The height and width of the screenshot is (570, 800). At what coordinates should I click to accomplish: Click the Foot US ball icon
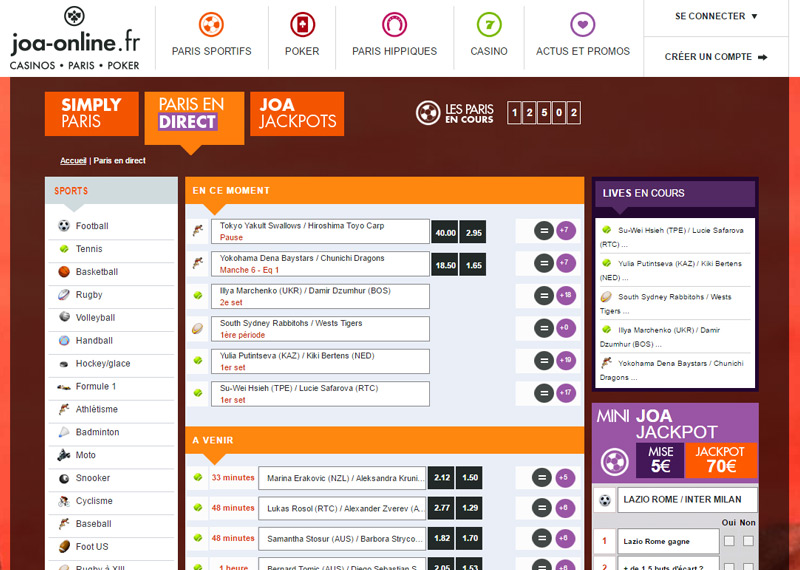click(64, 547)
